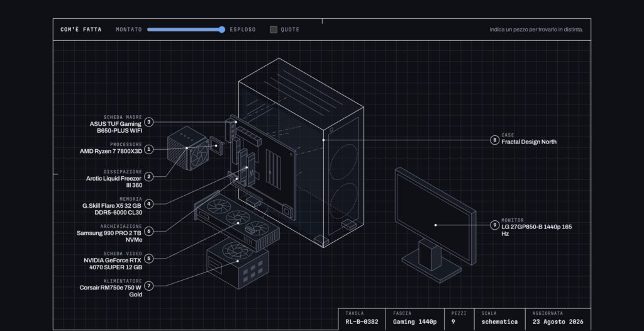Click the Montato–Esploso slider handle
The height and width of the screenshot is (331, 644).
[x=222, y=30]
